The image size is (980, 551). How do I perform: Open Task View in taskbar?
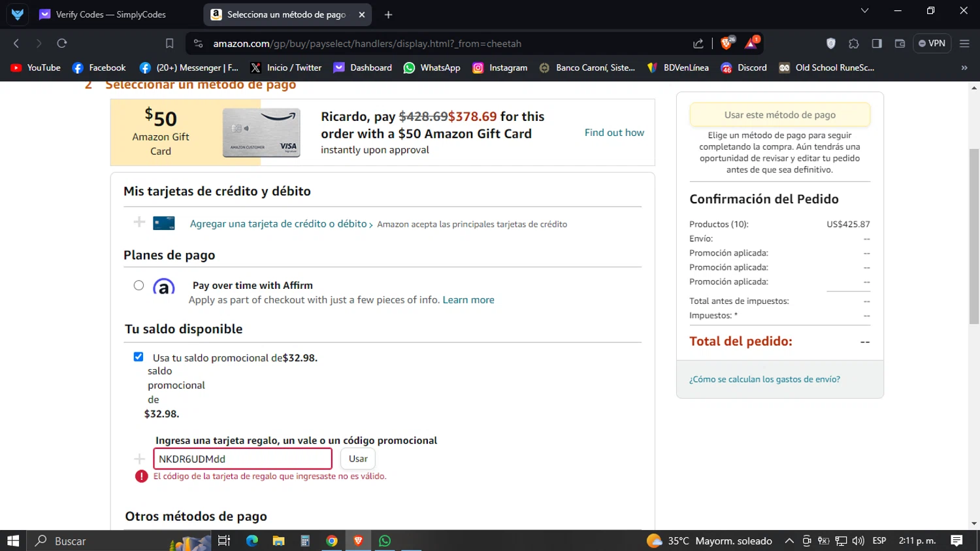[x=224, y=541]
